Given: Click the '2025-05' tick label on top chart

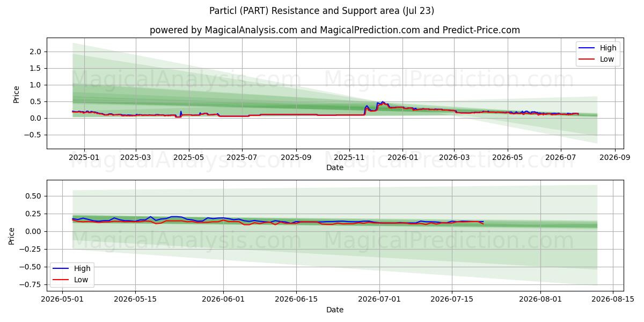Looking at the screenshot, I should point(189,157).
